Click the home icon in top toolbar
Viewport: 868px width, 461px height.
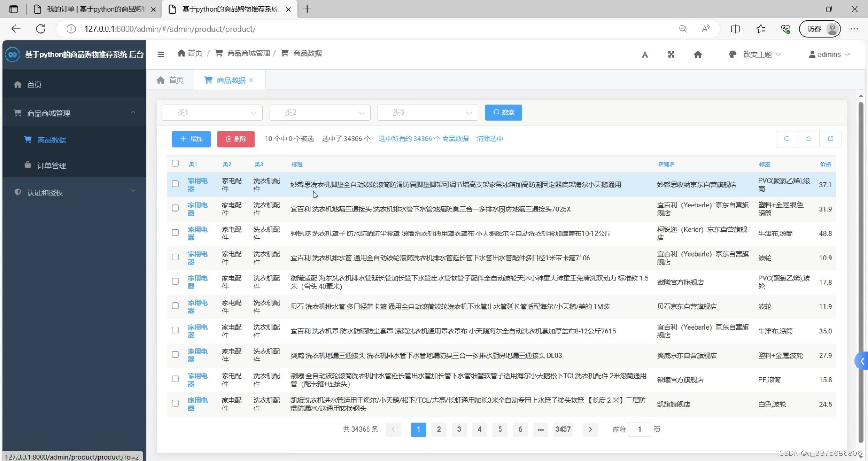698,55
